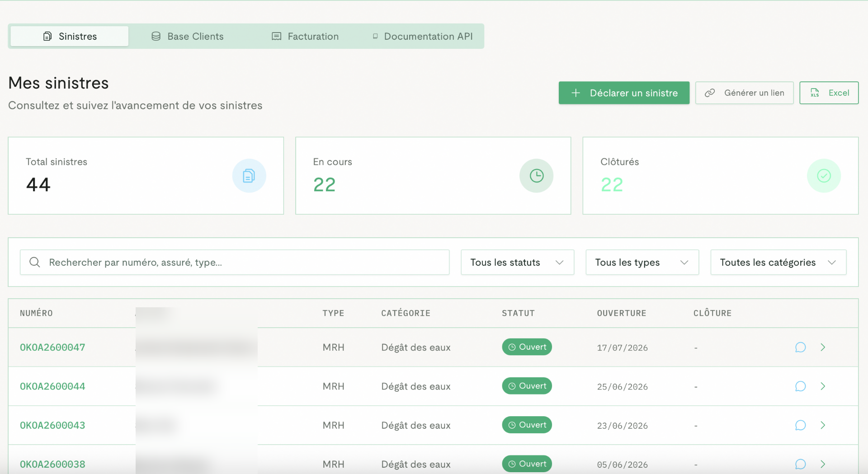
Task: Switch to the Base Clients tab
Action: coord(187,36)
